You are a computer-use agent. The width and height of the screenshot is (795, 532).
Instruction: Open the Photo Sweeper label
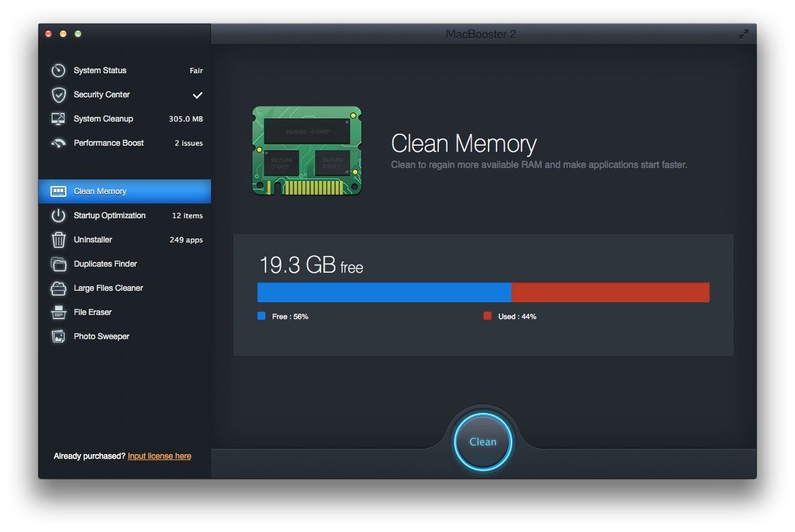[101, 337]
